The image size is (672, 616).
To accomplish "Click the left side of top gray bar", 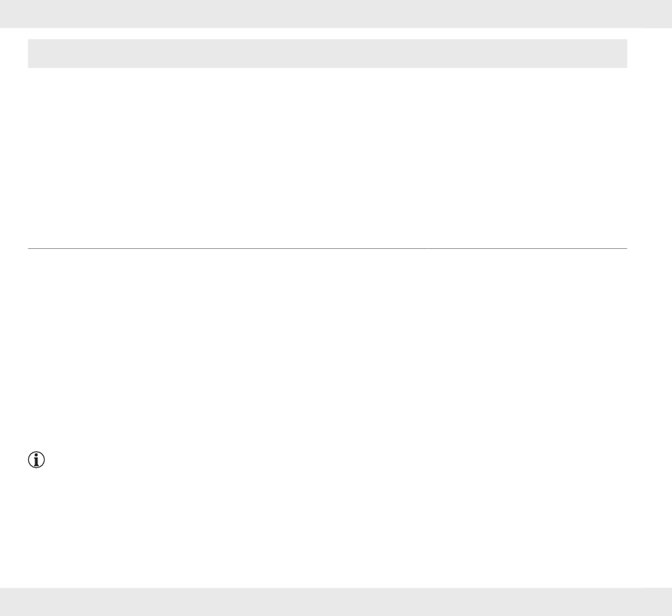I will click(43, 13).
